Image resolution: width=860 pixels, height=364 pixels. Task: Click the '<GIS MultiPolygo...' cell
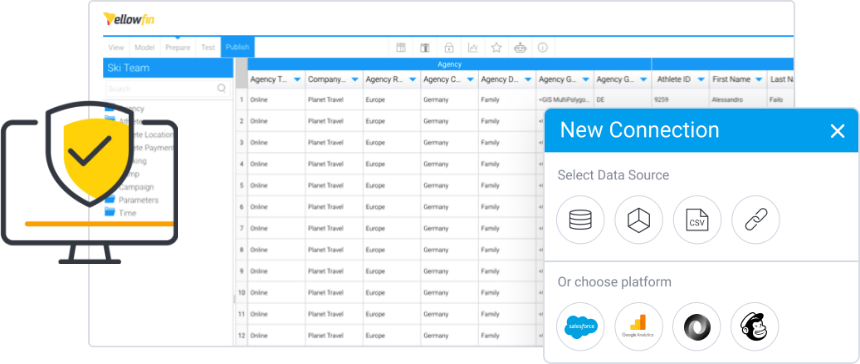coord(565,100)
